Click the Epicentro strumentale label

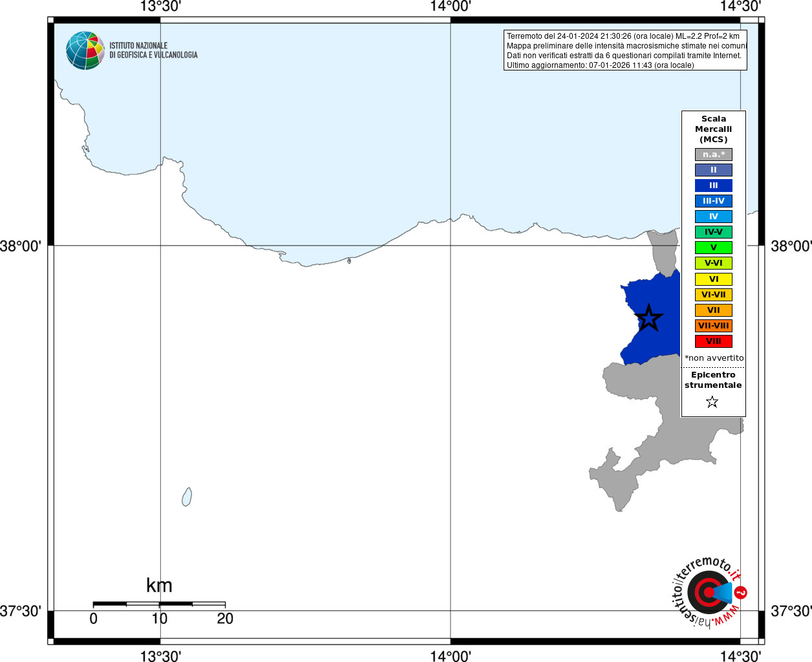713,380
